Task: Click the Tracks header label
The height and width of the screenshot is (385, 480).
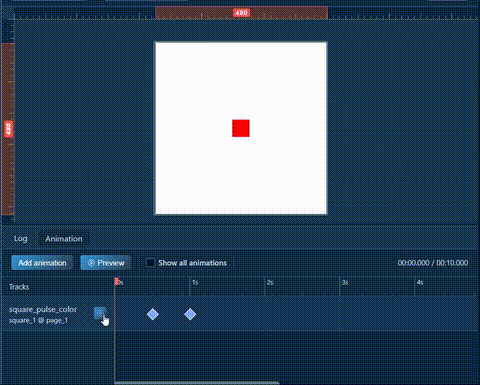Action: tap(19, 287)
